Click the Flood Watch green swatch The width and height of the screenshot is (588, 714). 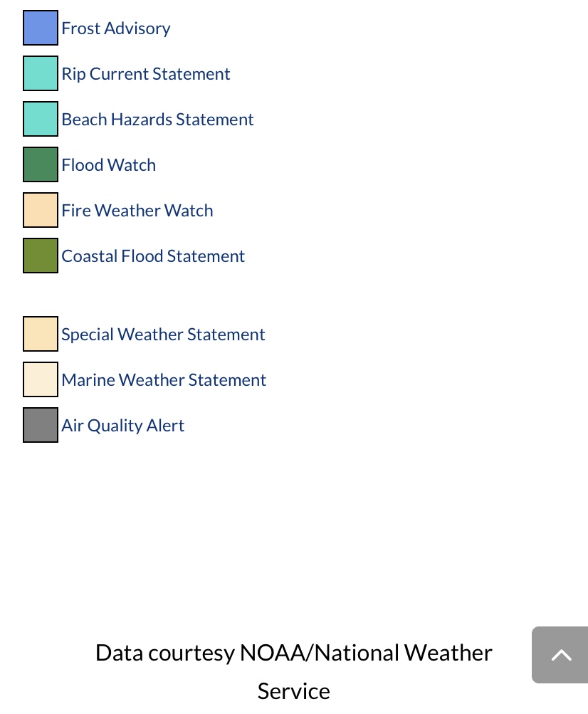(x=41, y=164)
